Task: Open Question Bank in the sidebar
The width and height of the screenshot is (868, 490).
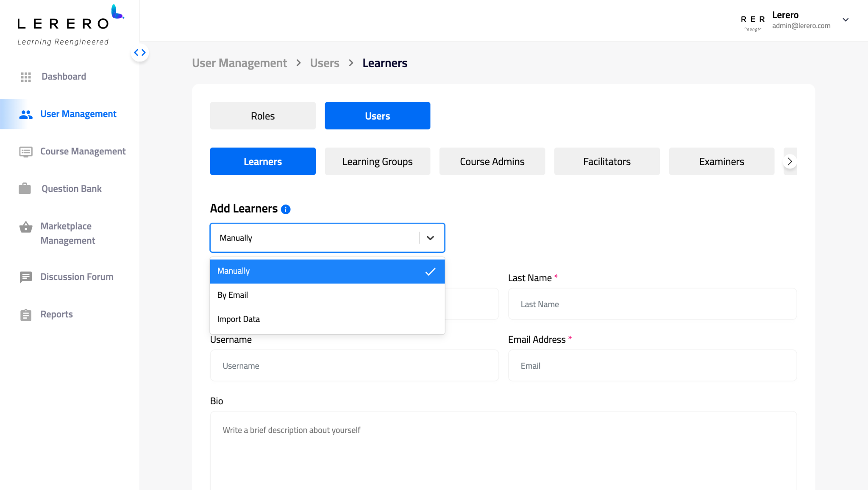Action: pyautogui.click(x=72, y=189)
